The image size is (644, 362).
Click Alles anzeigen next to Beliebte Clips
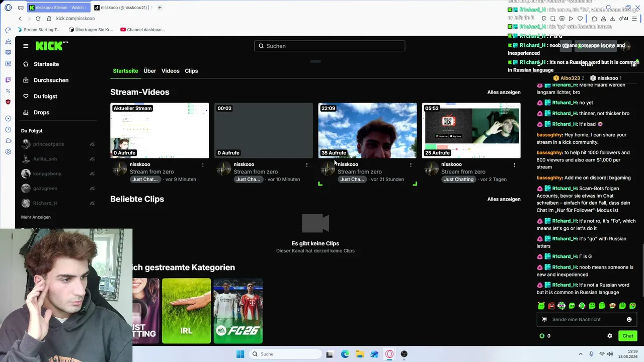504,199
